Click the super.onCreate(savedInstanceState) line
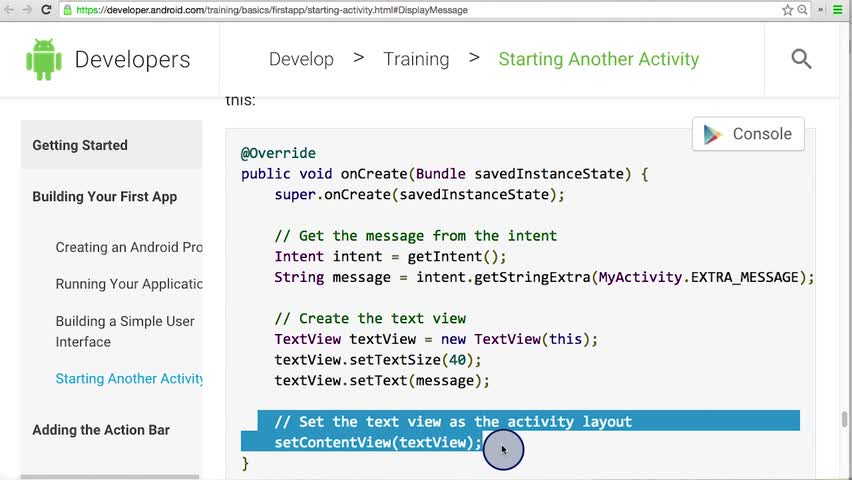This screenshot has width=852, height=480. (419, 195)
